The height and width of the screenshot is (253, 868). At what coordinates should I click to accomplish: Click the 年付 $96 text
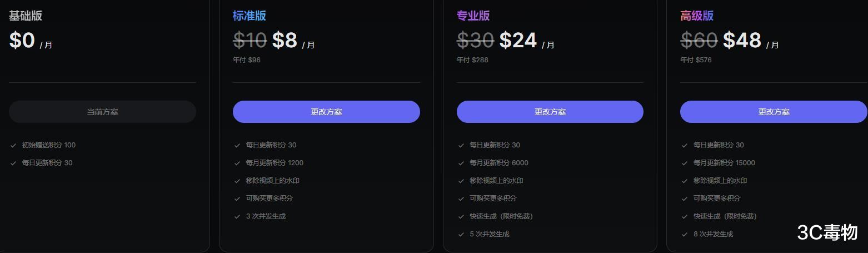(x=247, y=60)
